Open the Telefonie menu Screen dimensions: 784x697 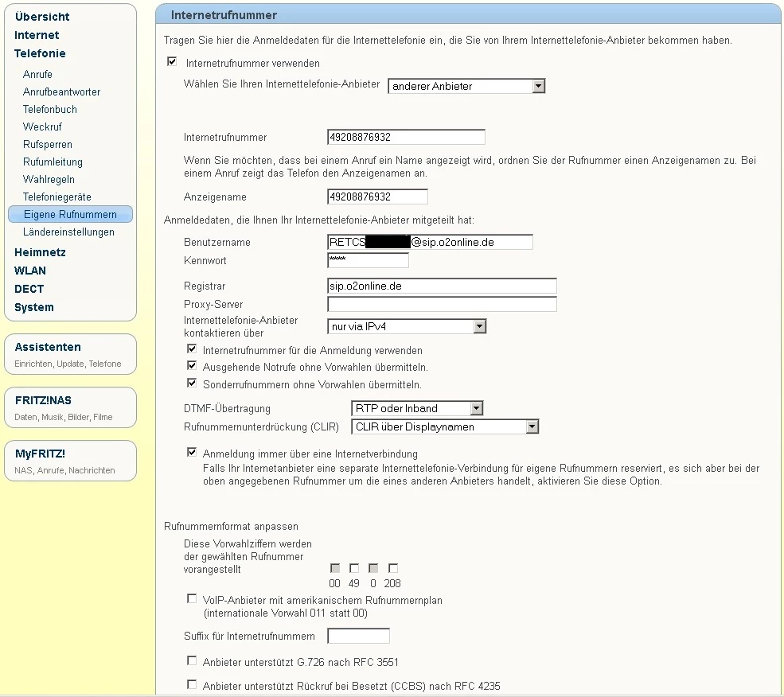(x=40, y=53)
